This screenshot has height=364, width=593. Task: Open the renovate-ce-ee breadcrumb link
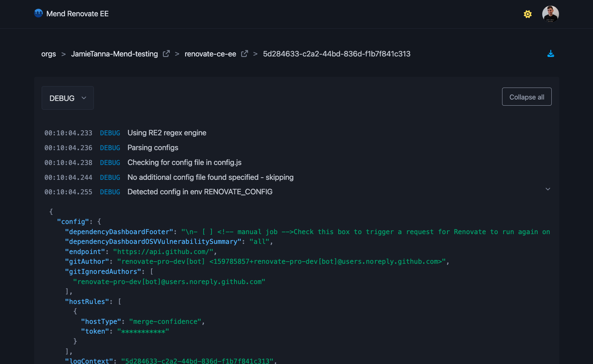pos(210,54)
